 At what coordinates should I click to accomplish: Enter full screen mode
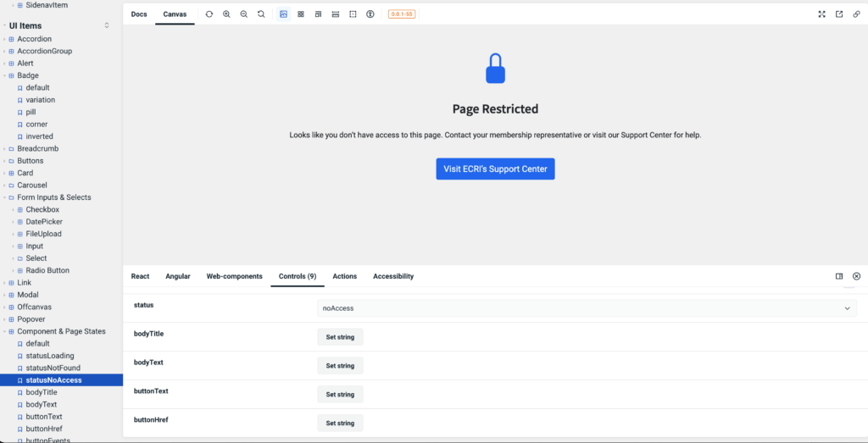(x=821, y=14)
